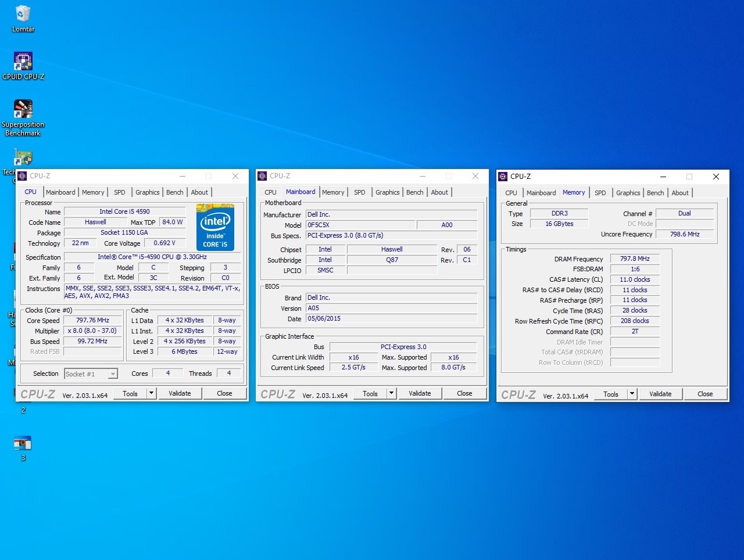The image size is (744, 560).
Task: Click the Tools button in the Mainboard window
Action: coord(370,393)
